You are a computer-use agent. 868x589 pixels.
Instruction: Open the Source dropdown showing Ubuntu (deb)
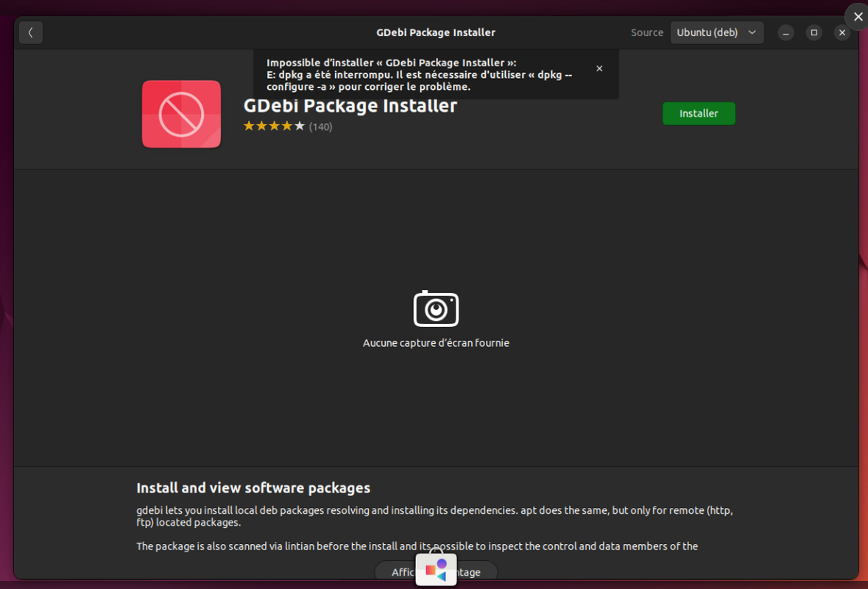[717, 32]
